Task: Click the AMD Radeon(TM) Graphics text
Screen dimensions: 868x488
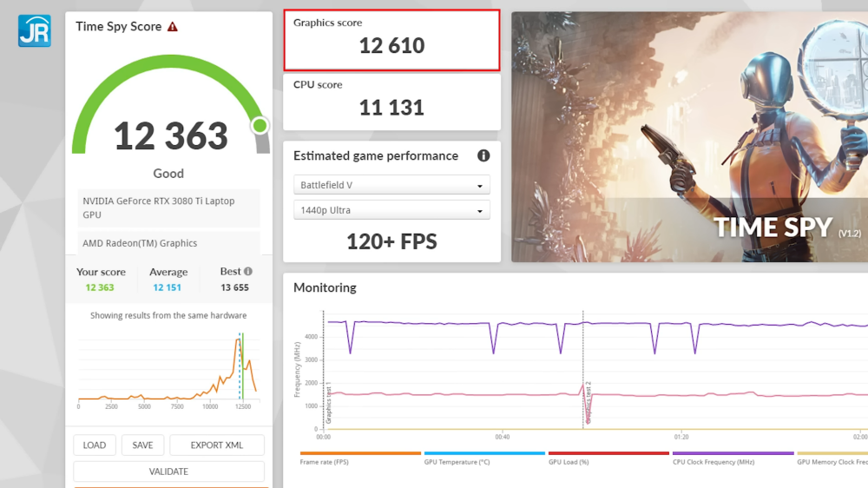Action: click(x=140, y=243)
